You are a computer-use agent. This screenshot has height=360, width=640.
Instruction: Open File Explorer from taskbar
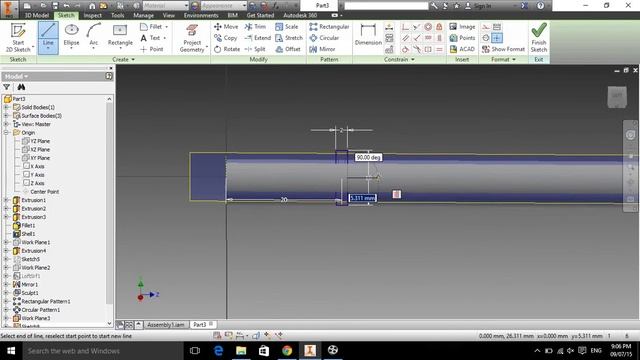click(241, 351)
